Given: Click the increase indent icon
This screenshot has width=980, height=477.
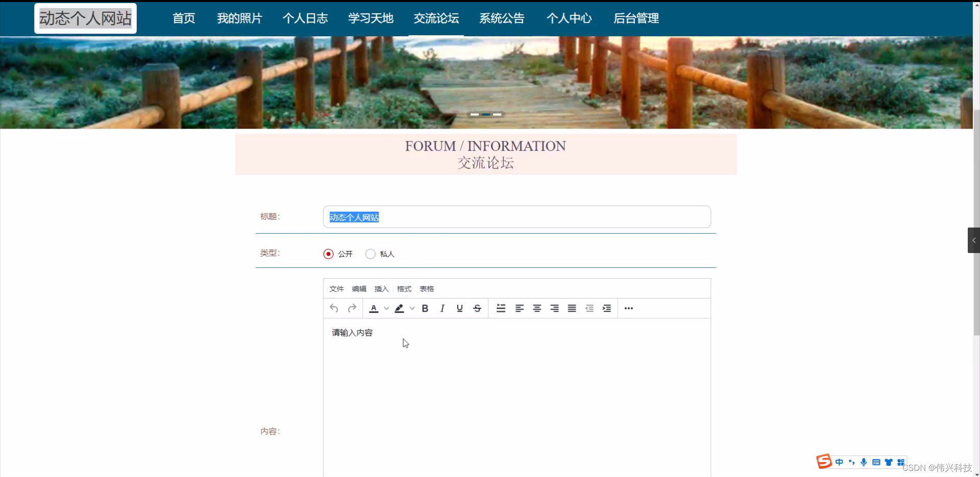Looking at the screenshot, I should pos(607,308).
